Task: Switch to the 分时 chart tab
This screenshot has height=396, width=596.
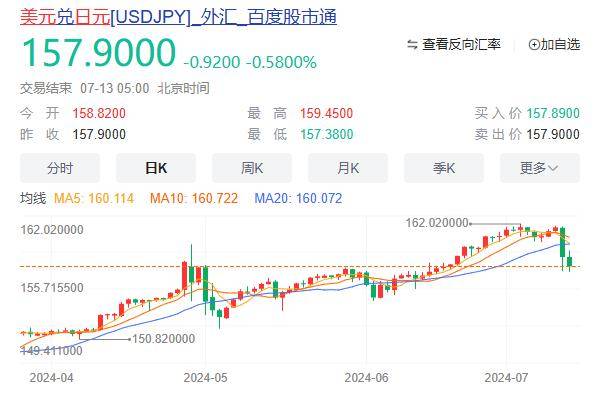Action: (x=60, y=168)
